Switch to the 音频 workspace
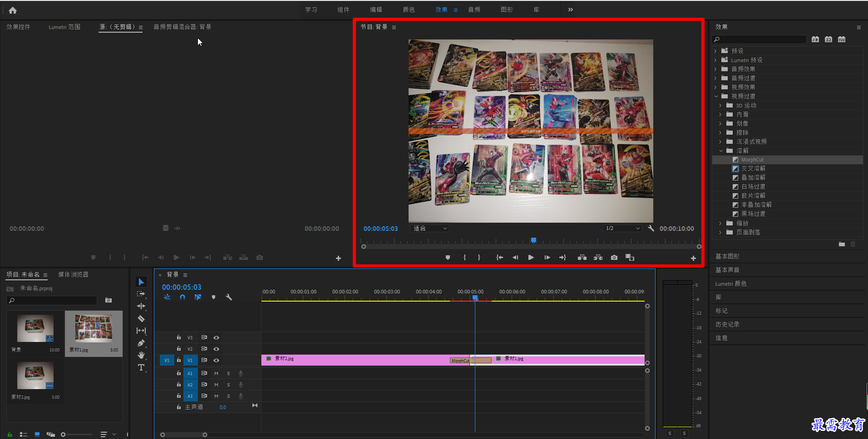Image resolution: width=868 pixels, height=439 pixels. 474,10
